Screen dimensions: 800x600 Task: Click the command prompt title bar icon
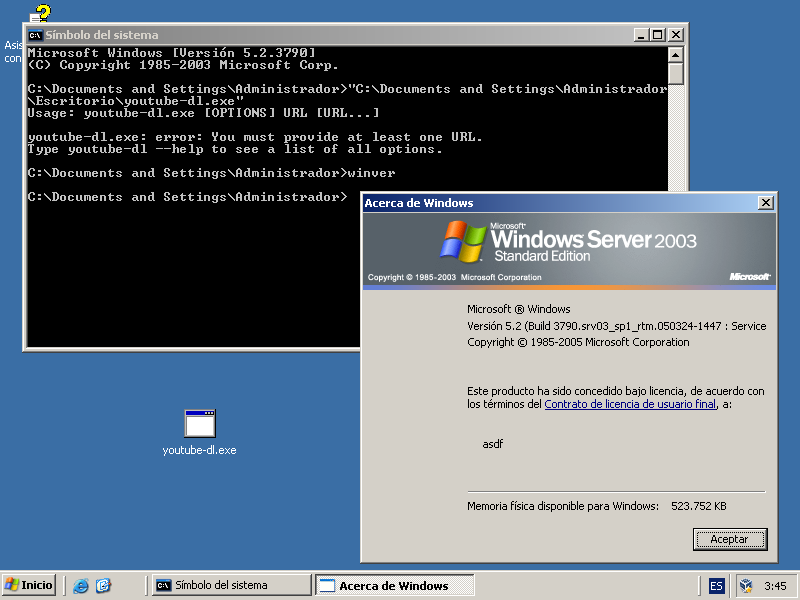(x=35, y=35)
